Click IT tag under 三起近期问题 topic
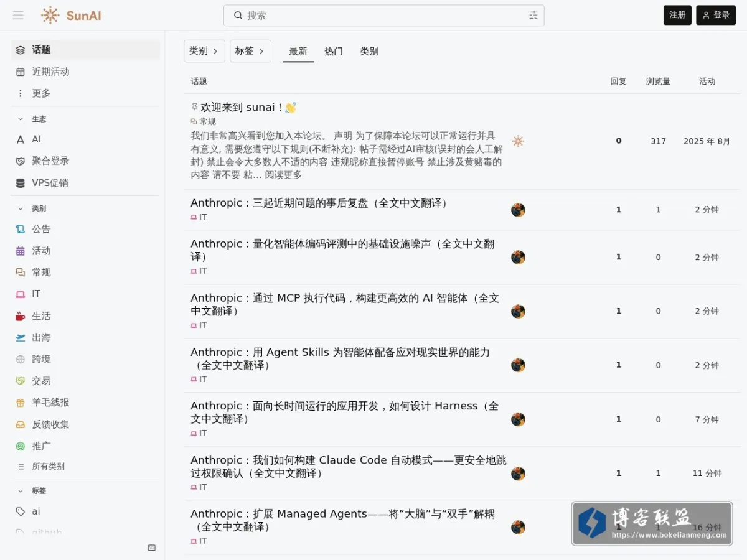The image size is (747, 560). click(x=199, y=217)
